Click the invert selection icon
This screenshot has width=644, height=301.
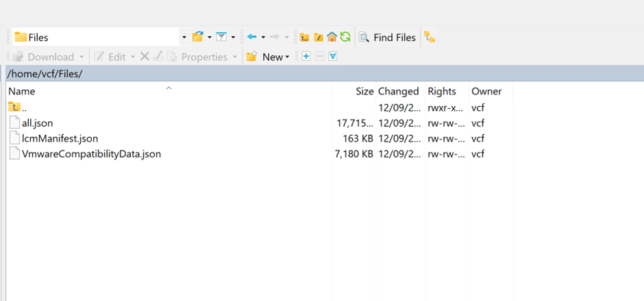tap(333, 57)
